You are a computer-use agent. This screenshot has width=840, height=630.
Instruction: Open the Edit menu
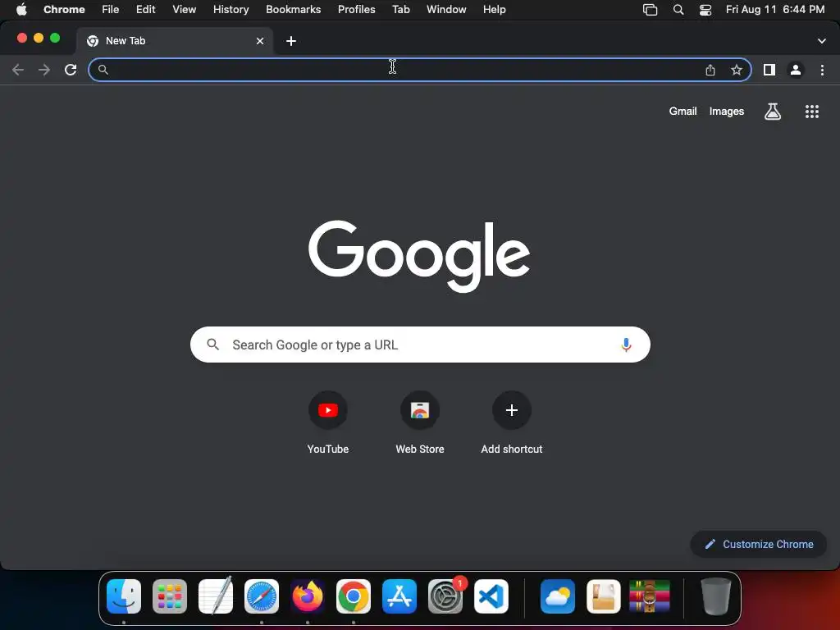(x=146, y=10)
